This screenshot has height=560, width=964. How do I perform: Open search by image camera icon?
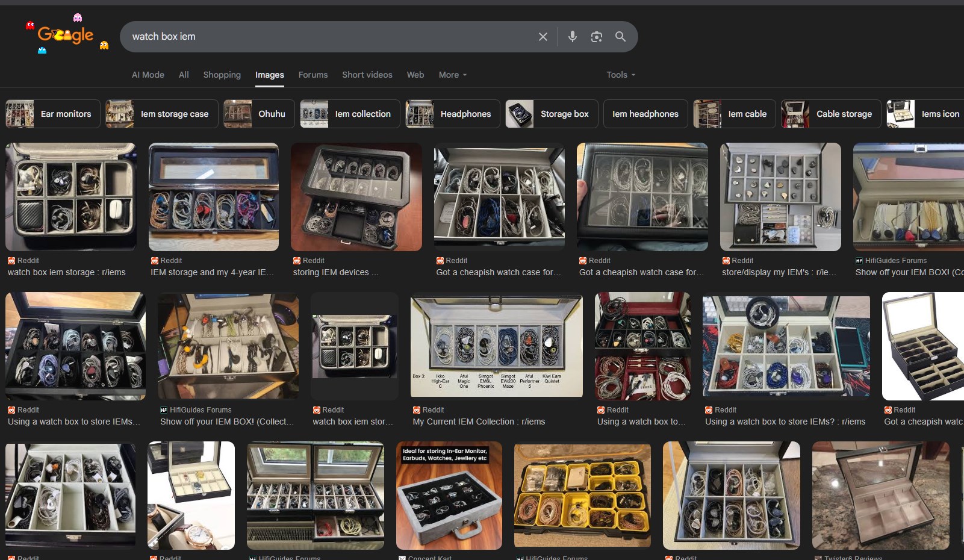click(597, 37)
